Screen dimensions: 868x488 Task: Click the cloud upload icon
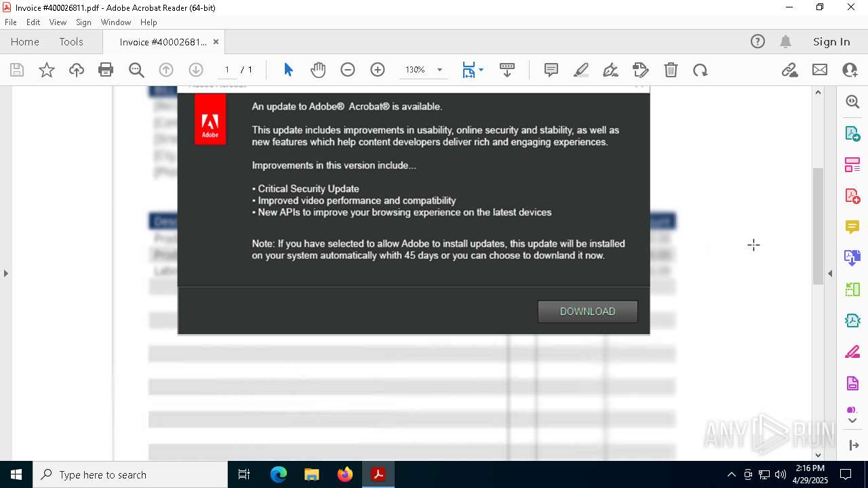click(x=77, y=70)
